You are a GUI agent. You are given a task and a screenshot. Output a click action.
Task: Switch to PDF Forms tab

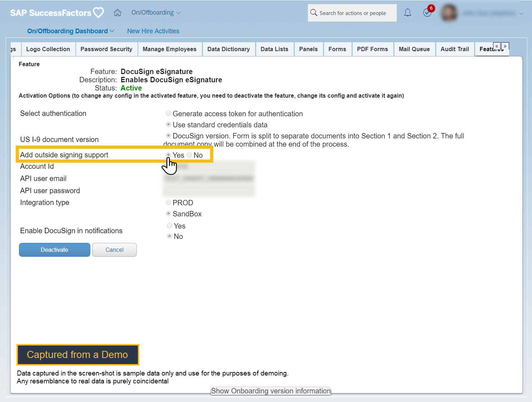tap(372, 49)
